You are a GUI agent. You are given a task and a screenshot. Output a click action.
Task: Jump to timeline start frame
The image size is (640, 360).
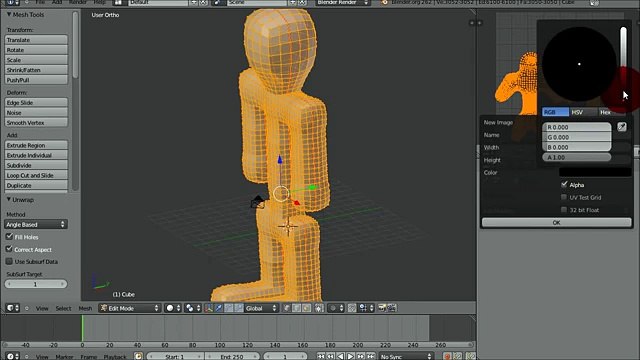pyautogui.click(x=321, y=357)
